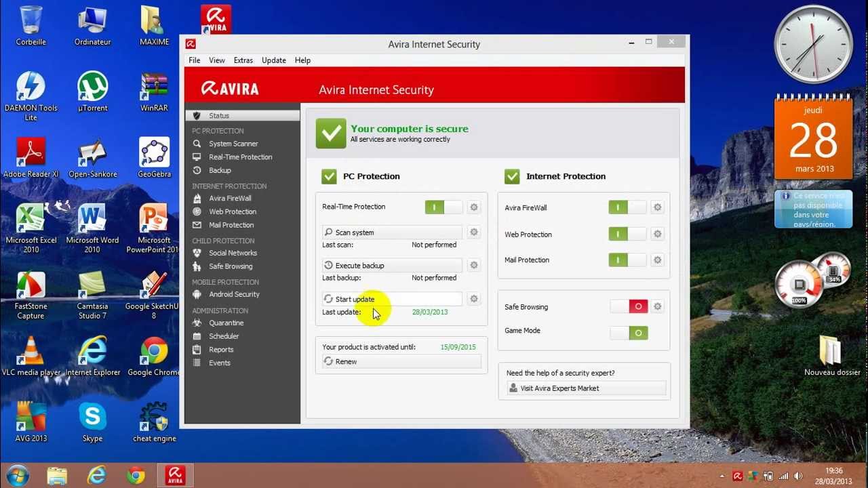Open Internet Explorer from the taskbar

[x=97, y=476]
